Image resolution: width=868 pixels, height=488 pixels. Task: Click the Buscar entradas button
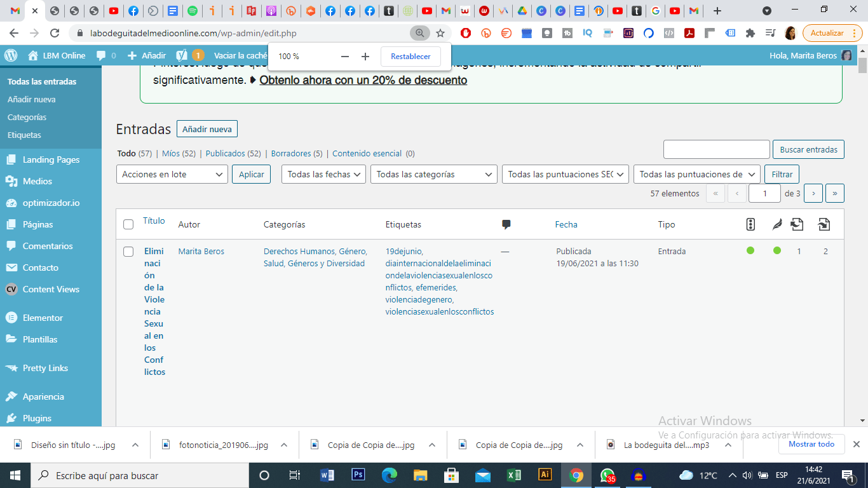[808, 149]
